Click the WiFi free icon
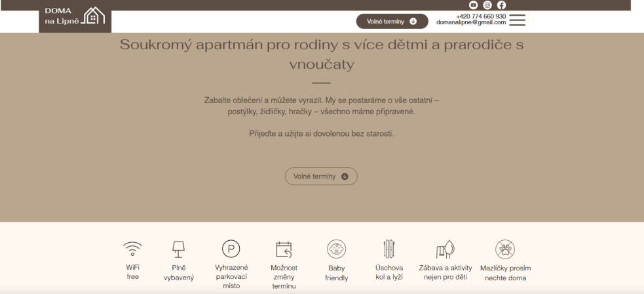 click(132, 249)
